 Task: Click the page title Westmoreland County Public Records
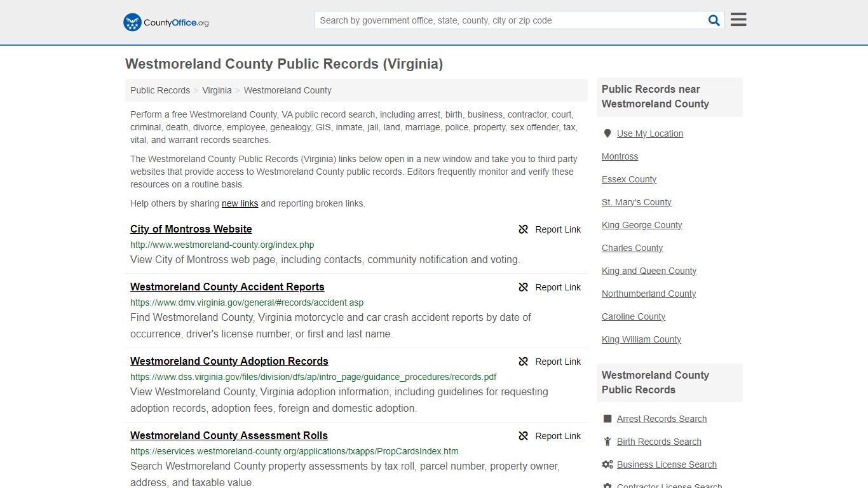(x=284, y=64)
